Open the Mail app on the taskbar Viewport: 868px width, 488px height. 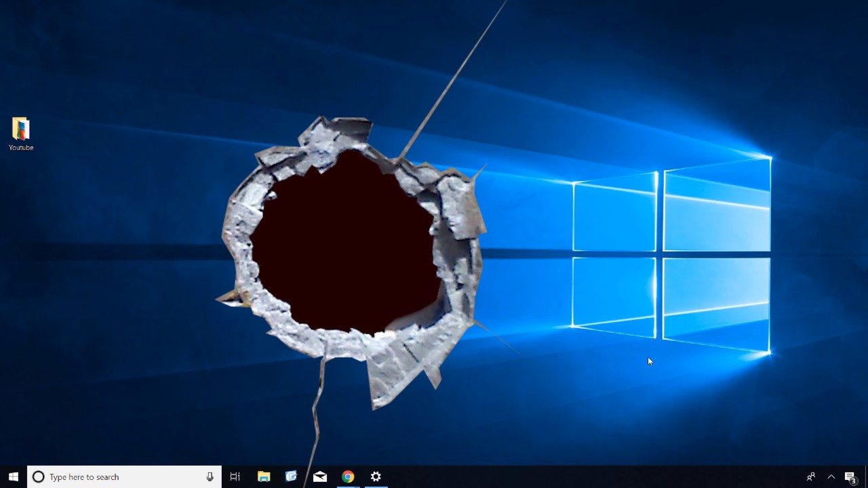click(320, 476)
